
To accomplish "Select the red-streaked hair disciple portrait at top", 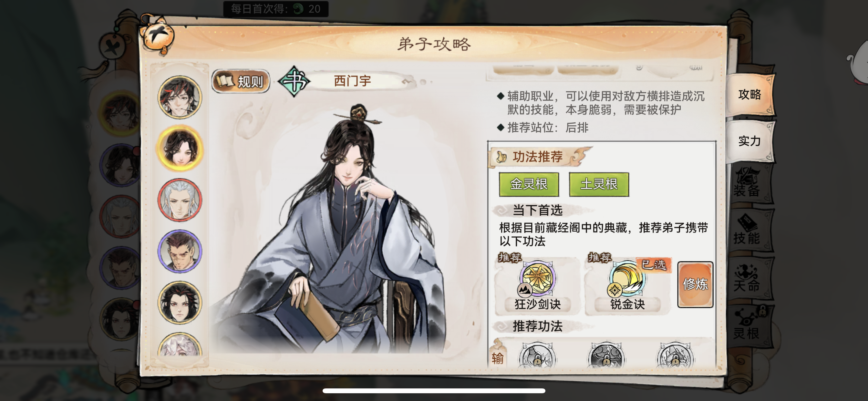I will click(180, 97).
